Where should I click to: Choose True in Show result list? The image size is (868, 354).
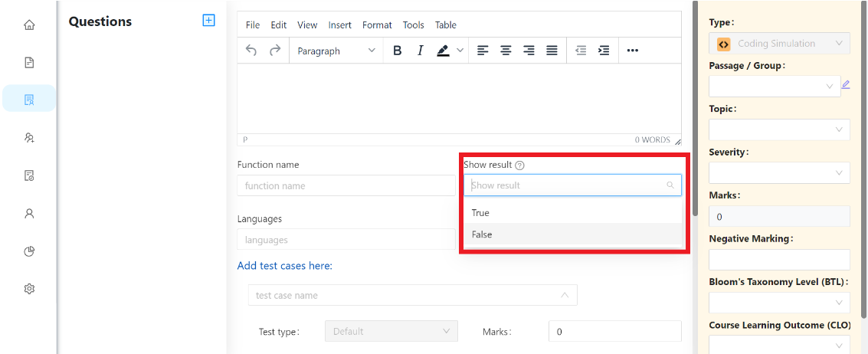click(573, 213)
